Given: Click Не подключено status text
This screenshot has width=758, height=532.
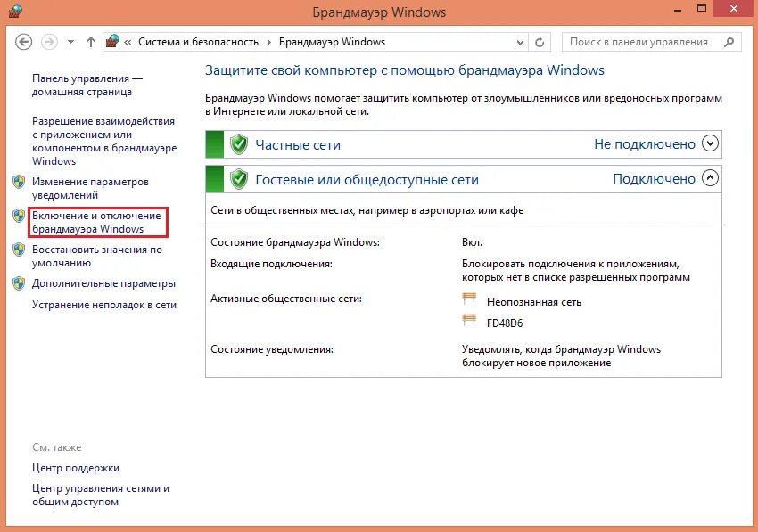Looking at the screenshot, I should point(645,144).
